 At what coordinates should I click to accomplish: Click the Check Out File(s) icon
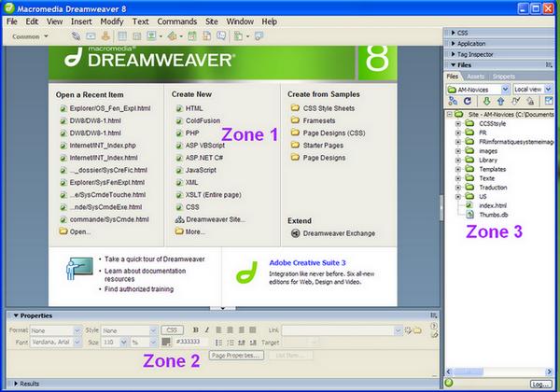[515, 101]
